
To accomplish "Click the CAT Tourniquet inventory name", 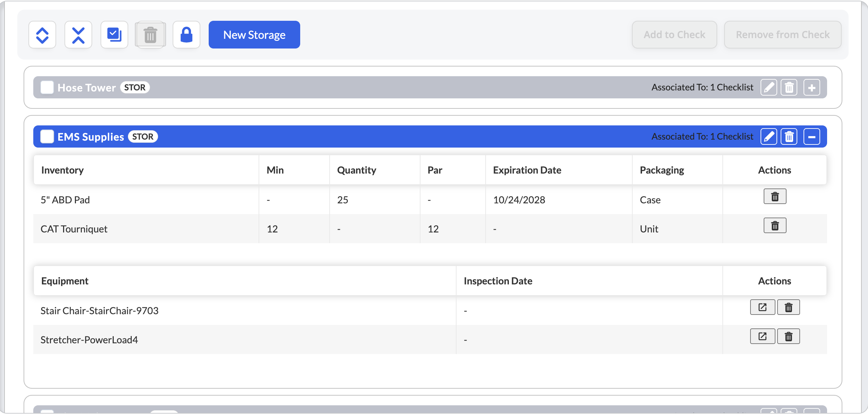I will click(x=74, y=229).
